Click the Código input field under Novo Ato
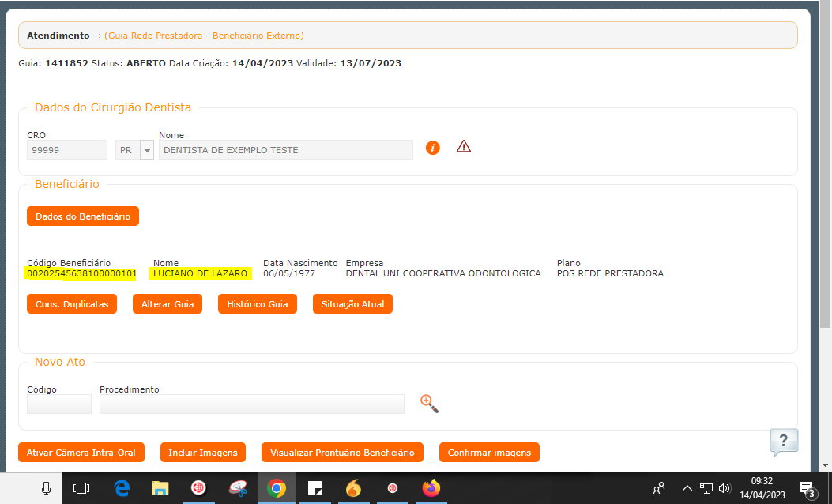 click(x=59, y=404)
